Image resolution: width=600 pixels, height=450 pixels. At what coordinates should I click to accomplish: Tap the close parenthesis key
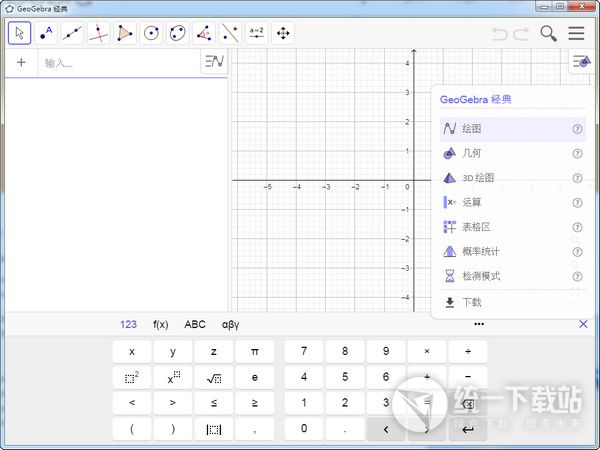[173, 429]
